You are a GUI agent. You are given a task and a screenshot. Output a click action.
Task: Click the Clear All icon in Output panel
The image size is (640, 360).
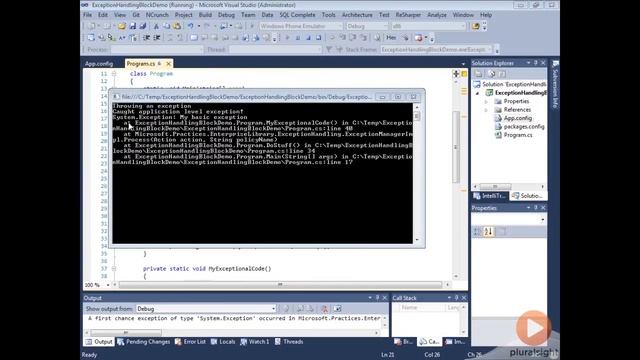[x=324, y=309]
